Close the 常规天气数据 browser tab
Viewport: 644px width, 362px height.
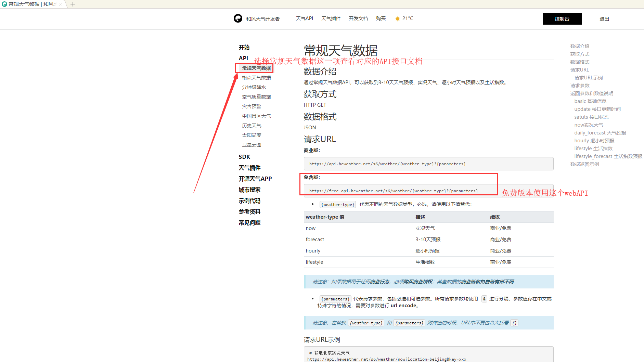[x=61, y=4]
